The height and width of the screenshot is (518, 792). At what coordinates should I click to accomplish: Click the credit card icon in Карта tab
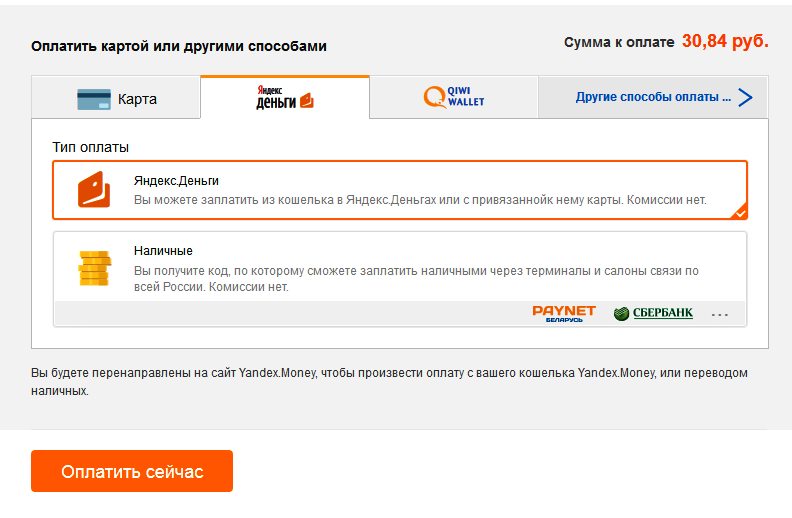point(94,99)
